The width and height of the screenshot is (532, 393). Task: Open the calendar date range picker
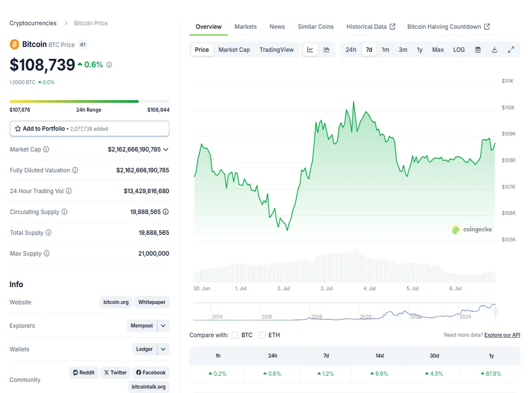(478, 50)
